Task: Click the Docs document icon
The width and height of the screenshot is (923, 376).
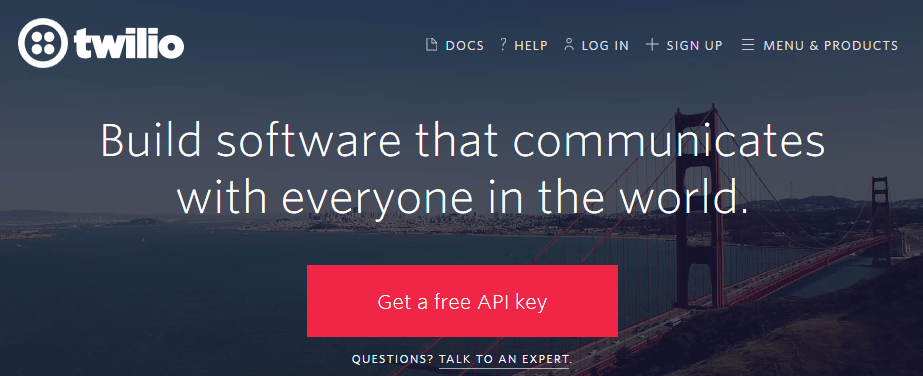Action: point(431,45)
